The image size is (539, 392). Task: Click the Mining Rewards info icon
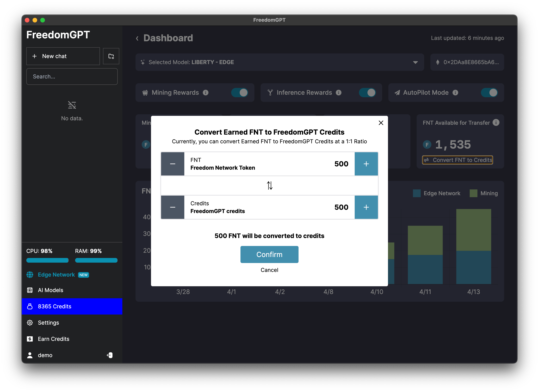pyautogui.click(x=206, y=93)
